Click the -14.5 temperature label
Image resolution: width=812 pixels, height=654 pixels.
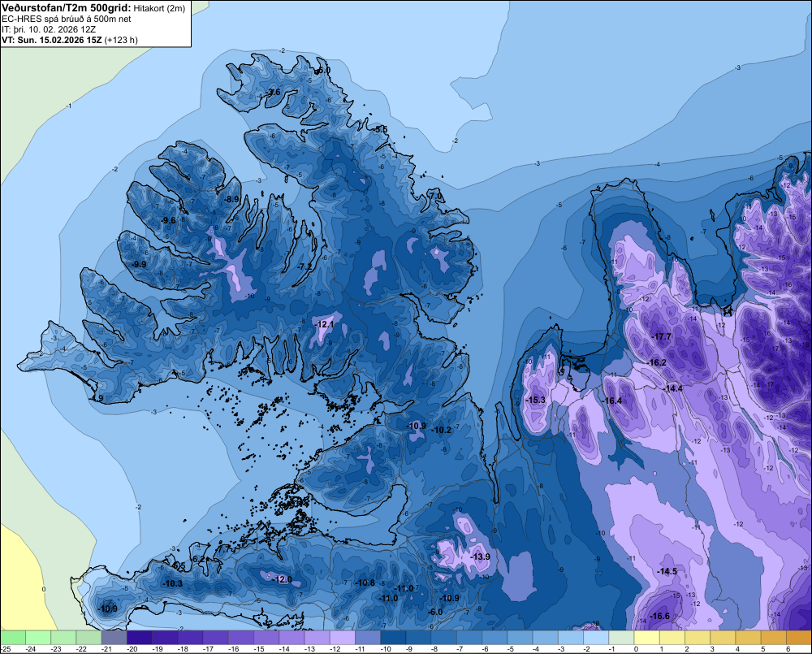coord(667,572)
